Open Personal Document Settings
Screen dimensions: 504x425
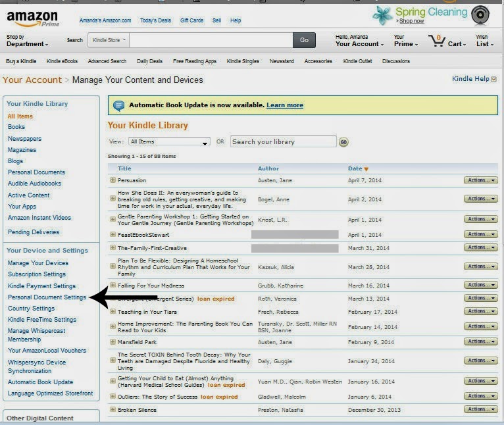pyautogui.click(x=47, y=297)
